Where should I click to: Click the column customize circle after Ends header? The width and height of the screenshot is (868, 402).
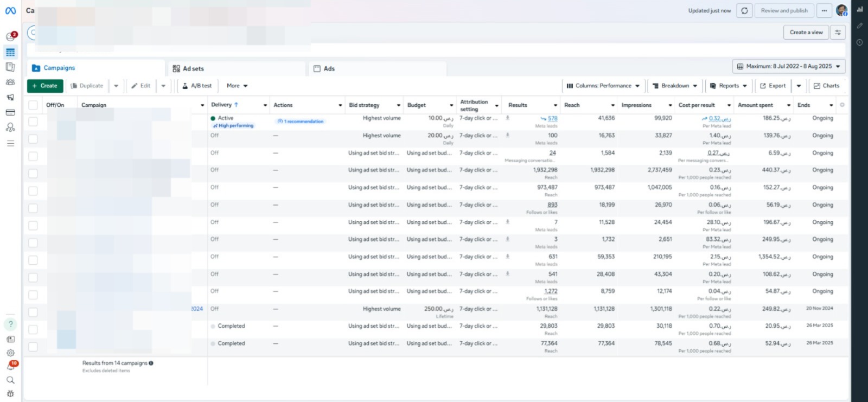click(842, 105)
